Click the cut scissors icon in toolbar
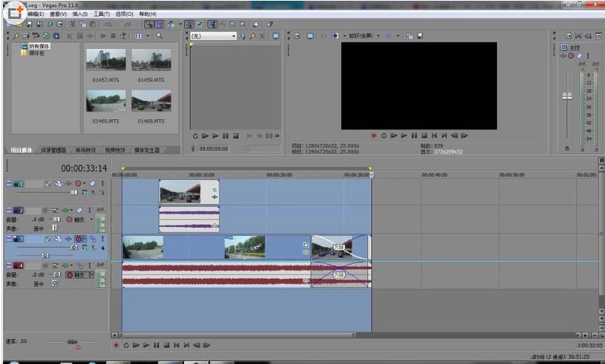This screenshot has width=605, height=364. (71, 25)
